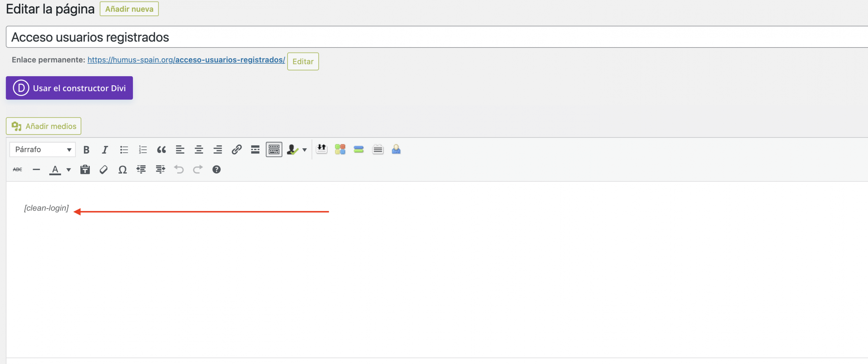Open the humus-spain.org permalink
Image resolution: width=868 pixels, height=364 pixels.
[186, 60]
